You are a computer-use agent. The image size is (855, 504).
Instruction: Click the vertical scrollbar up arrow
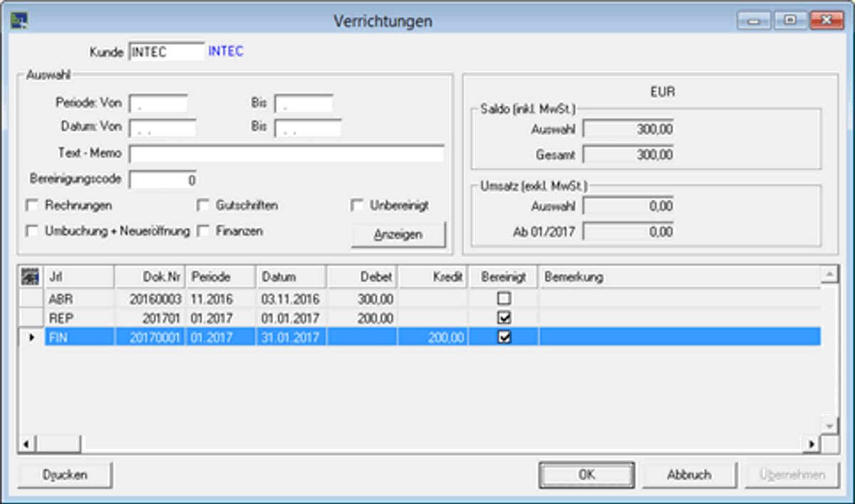click(829, 274)
